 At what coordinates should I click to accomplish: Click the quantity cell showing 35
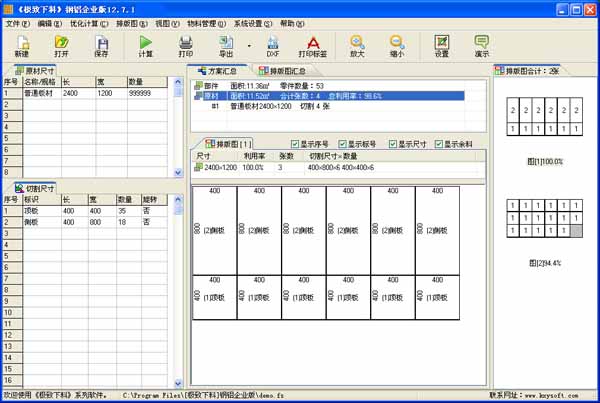point(129,211)
